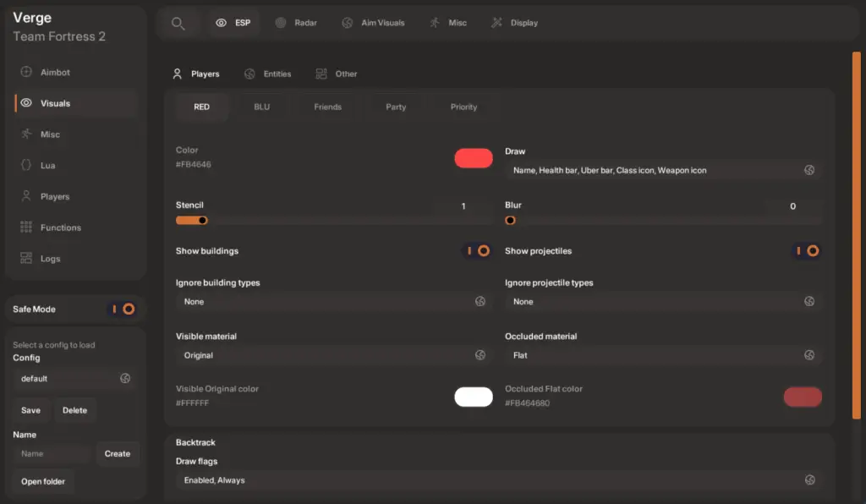Select the Entities sub-tab label
This screenshot has height=504, width=866.
pyautogui.click(x=277, y=74)
